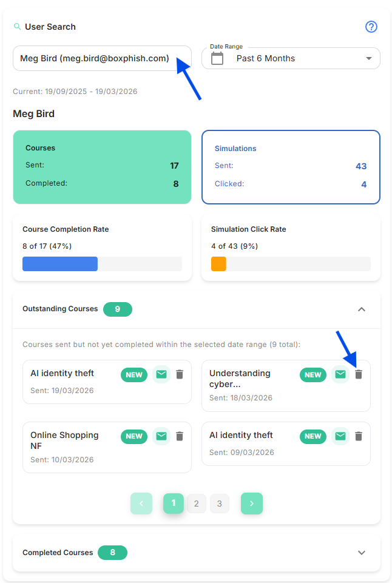The height and width of the screenshot is (583, 392).
Task: Delete the Understanding cyber course
Action: (359, 375)
